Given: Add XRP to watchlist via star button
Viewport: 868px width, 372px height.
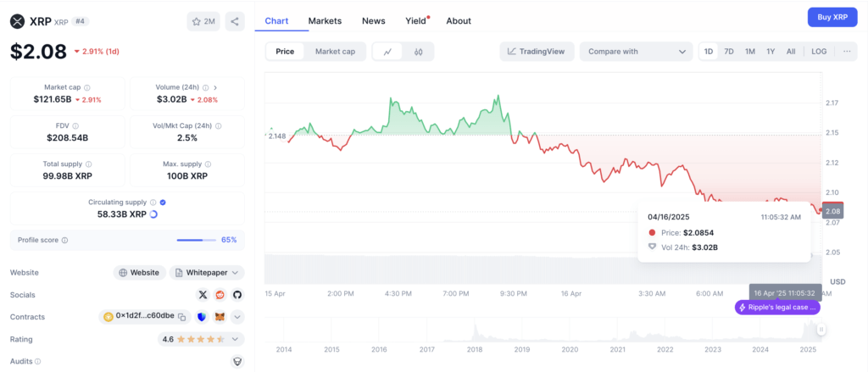Looking at the screenshot, I should click(203, 21).
